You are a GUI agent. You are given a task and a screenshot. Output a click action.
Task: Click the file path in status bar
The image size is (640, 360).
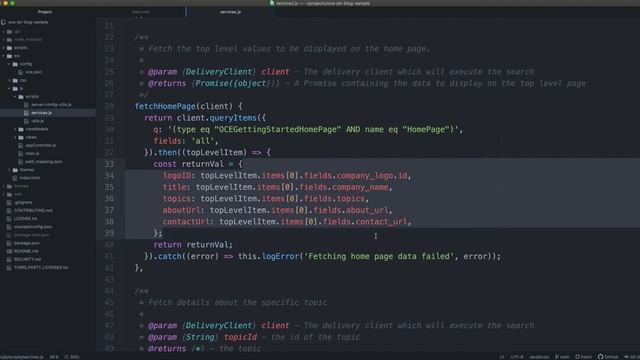coord(22,357)
